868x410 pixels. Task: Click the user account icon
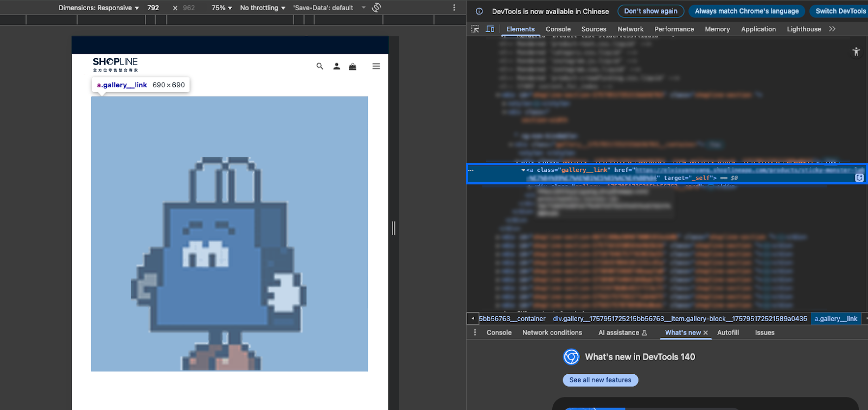[x=336, y=66]
